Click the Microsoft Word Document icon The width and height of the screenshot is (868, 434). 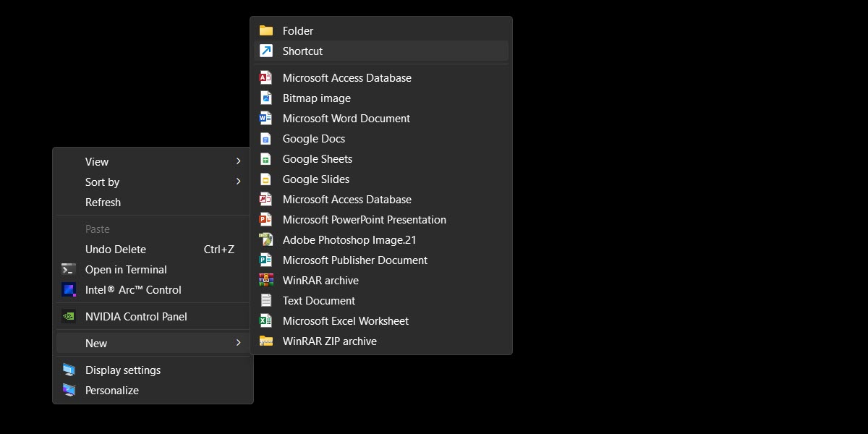tap(265, 118)
